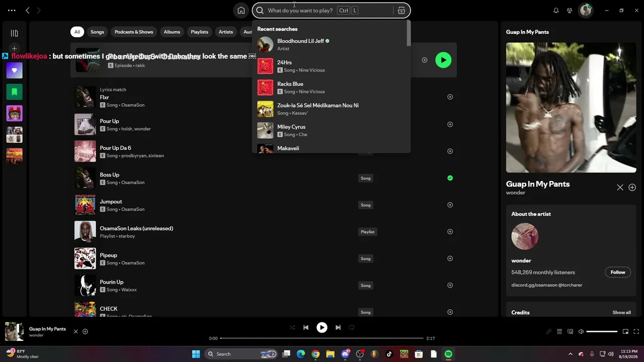Open lyrics microphone icon
The image size is (644, 362).
tap(549, 332)
